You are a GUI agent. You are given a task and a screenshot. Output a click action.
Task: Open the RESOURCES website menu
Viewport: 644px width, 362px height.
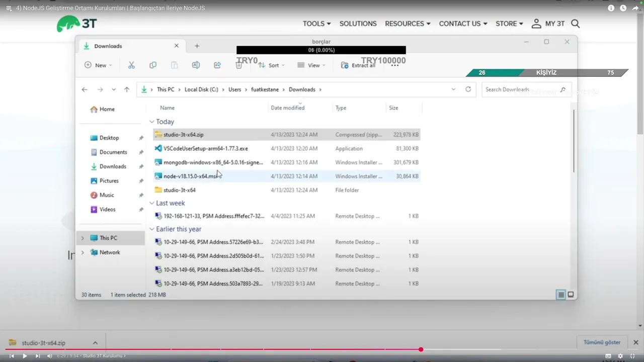(408, 24)
